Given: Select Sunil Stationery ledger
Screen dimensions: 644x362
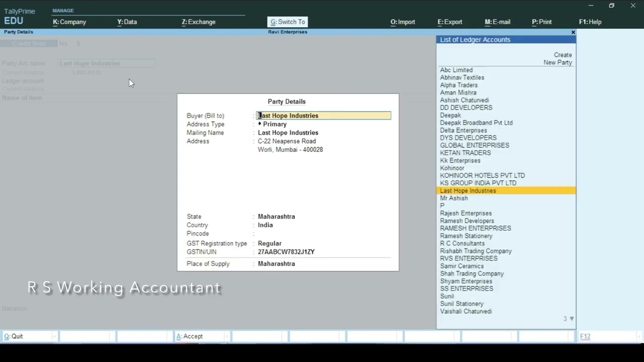Looking at the screenshot, I should 461,304.
